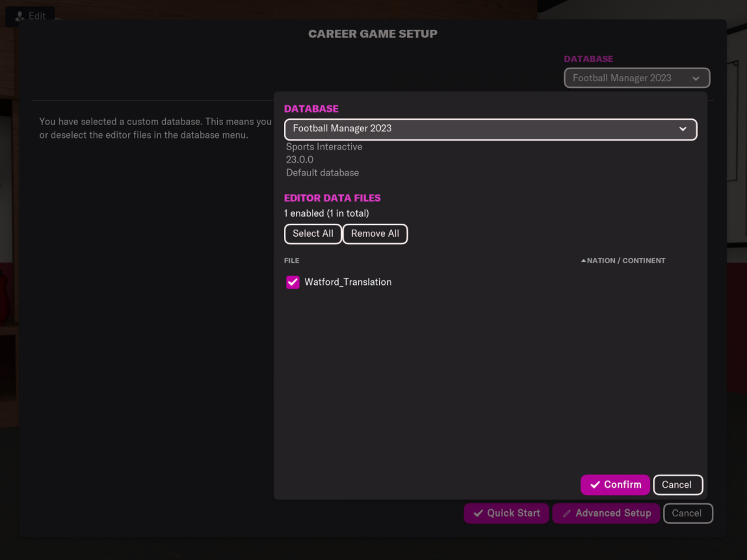Screen dimensions: 747x560
Task: Click the checkmark icon on Quick Start
Action: (478, 513)
